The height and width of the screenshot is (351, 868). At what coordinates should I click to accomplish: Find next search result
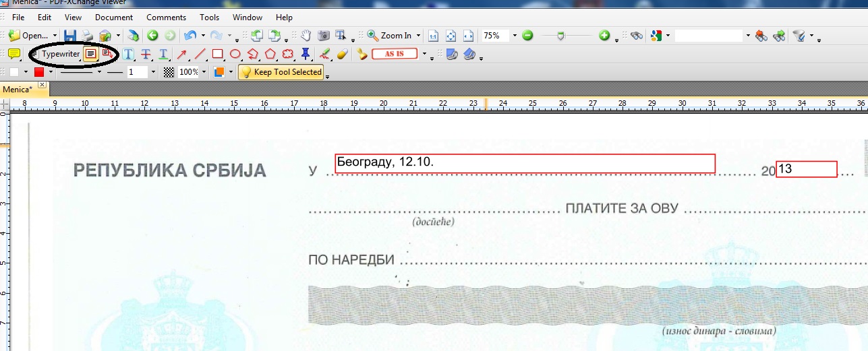(779, 36)
